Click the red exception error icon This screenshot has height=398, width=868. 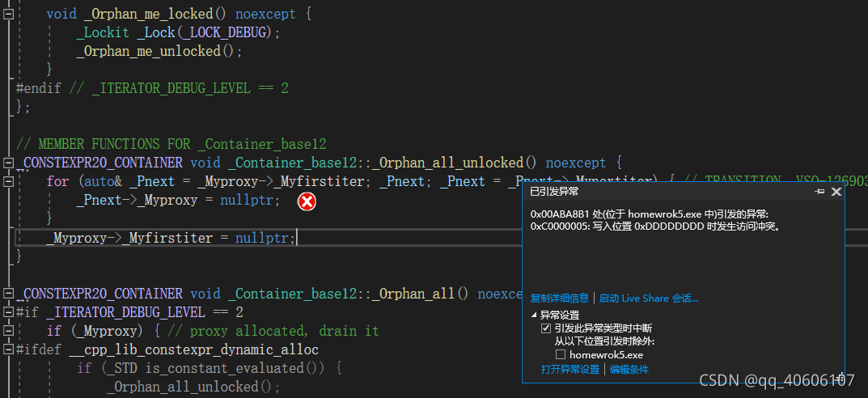307,202
